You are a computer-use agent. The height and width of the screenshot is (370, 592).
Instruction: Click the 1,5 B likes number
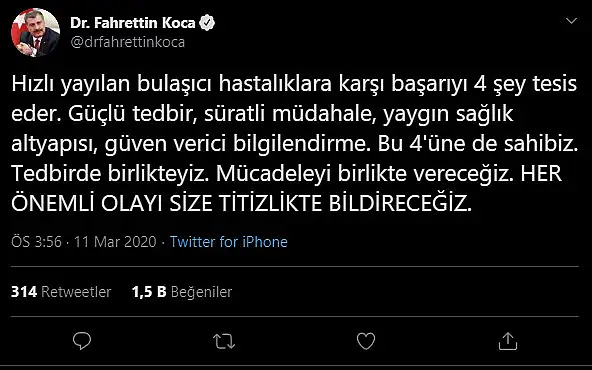(149, 292)
